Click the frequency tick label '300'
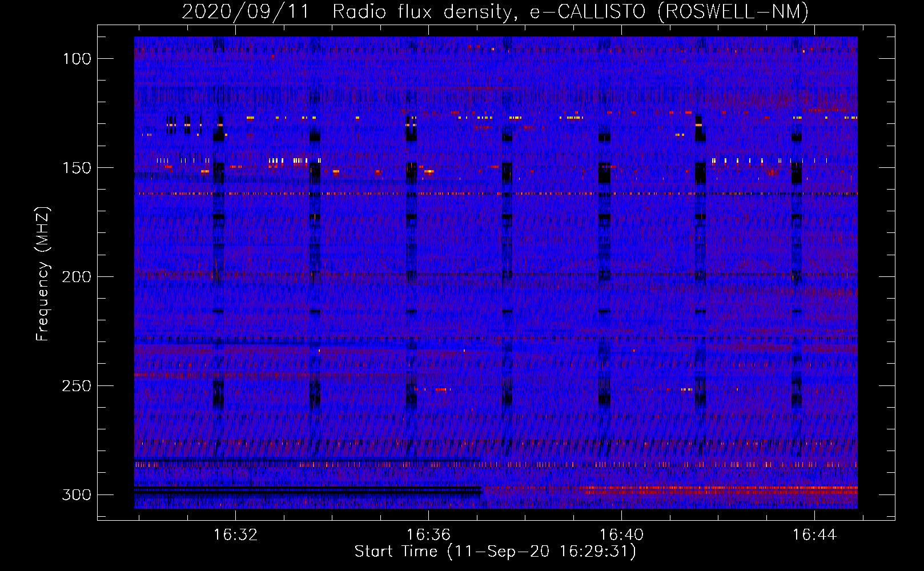 coord(77,494)
